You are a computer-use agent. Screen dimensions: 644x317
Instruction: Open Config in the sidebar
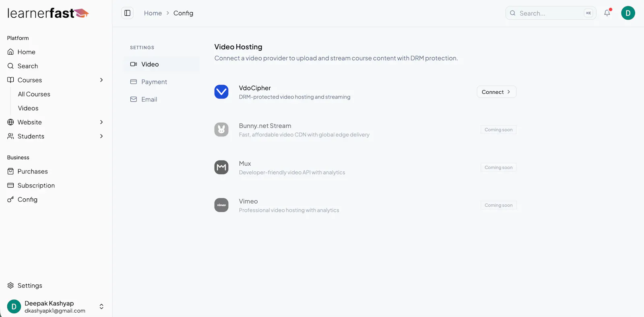click(56, 200)
